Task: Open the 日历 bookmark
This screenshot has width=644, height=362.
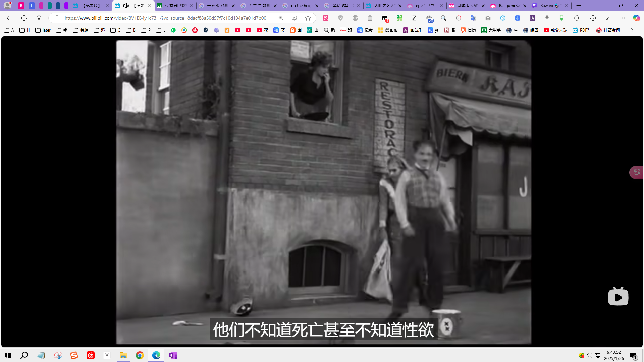Action: pos(468,30)
